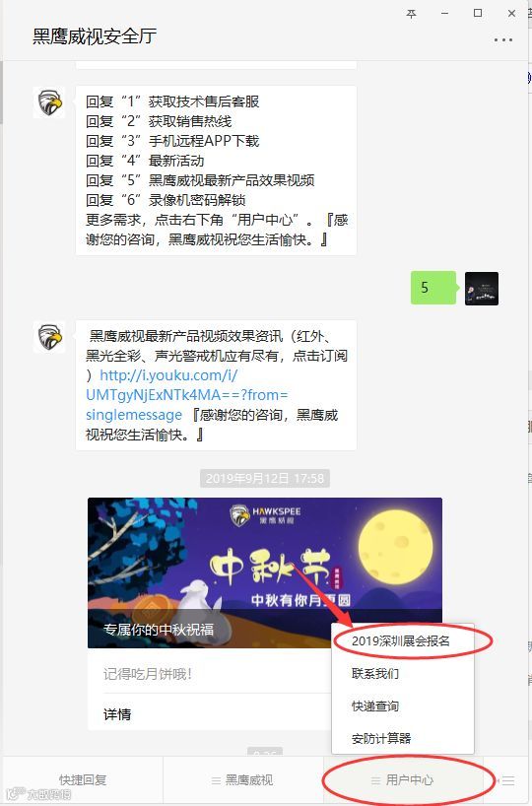Click the green sent message bubble 5
Viewport: 532px width, 806px height.
point(432,288)
